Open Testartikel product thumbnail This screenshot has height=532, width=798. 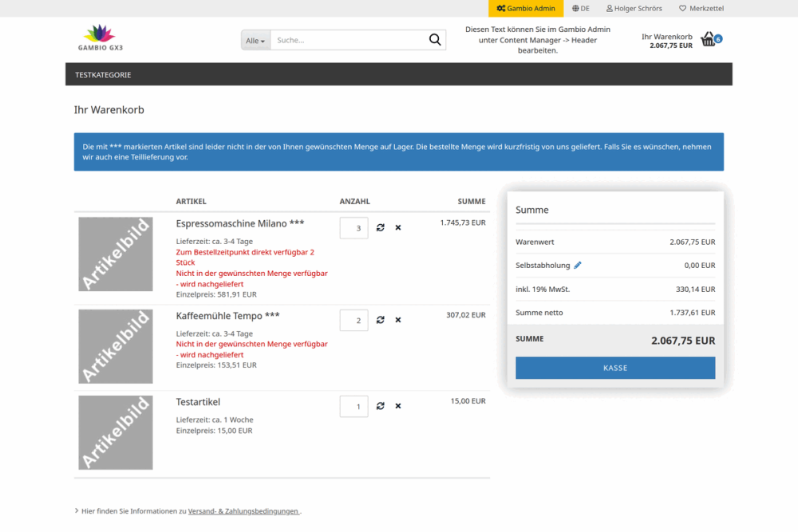pyautogui.click(x=116, y=433)
